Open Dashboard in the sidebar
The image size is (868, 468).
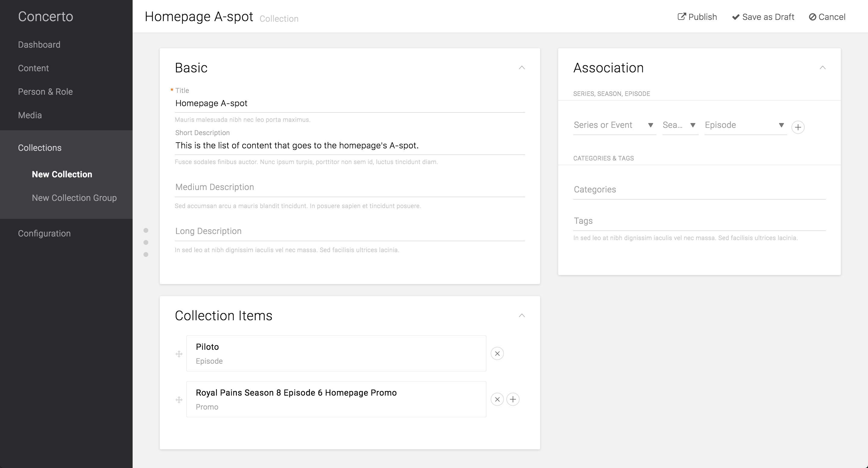pyautogui.click(x=39, y=45)
